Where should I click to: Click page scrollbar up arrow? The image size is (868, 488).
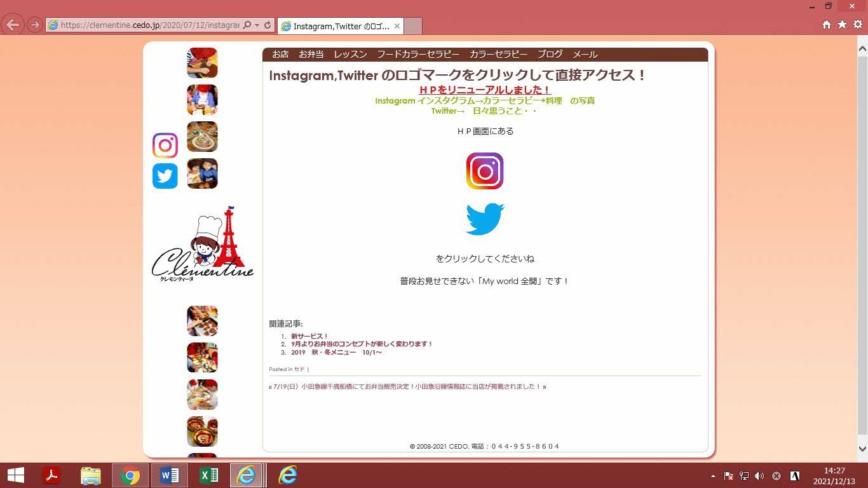click(862, 48)
